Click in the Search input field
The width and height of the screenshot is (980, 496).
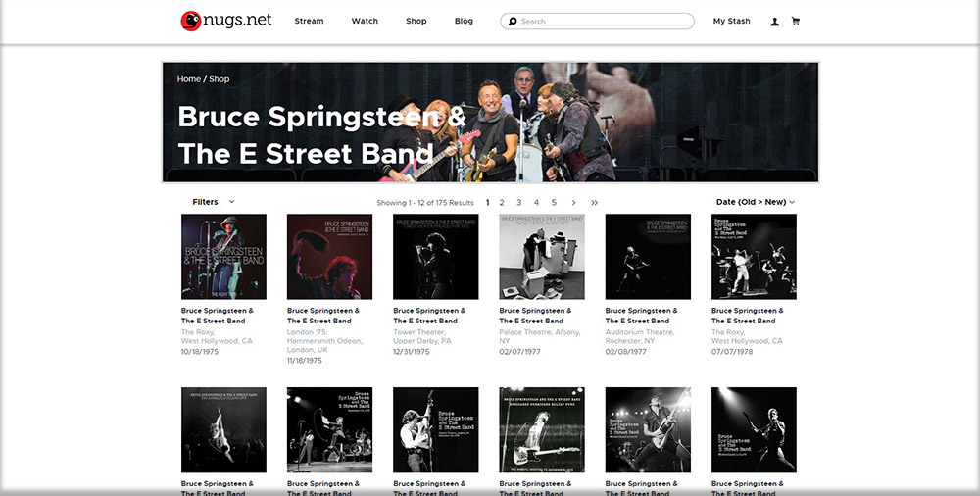click(603, 22)
